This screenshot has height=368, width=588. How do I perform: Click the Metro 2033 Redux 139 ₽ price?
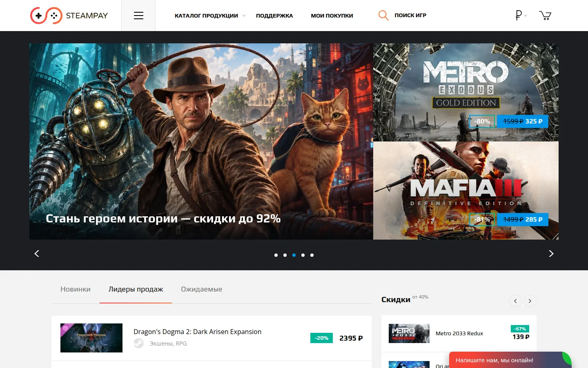coord(521,337)
